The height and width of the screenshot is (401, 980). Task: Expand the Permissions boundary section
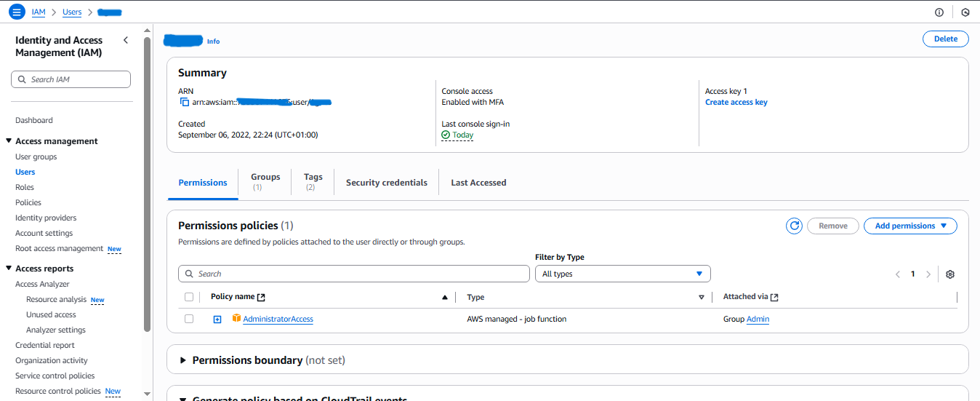183,360
